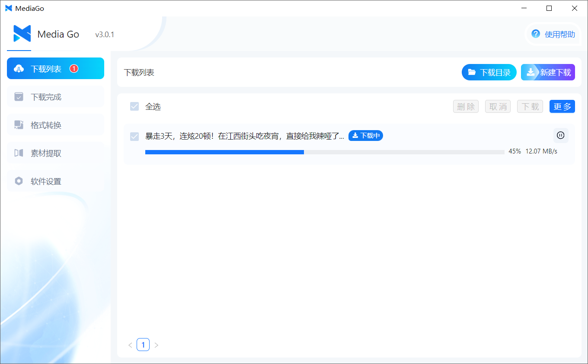
Task: Open 软件设置 settings page
Action: click(55, 181)
